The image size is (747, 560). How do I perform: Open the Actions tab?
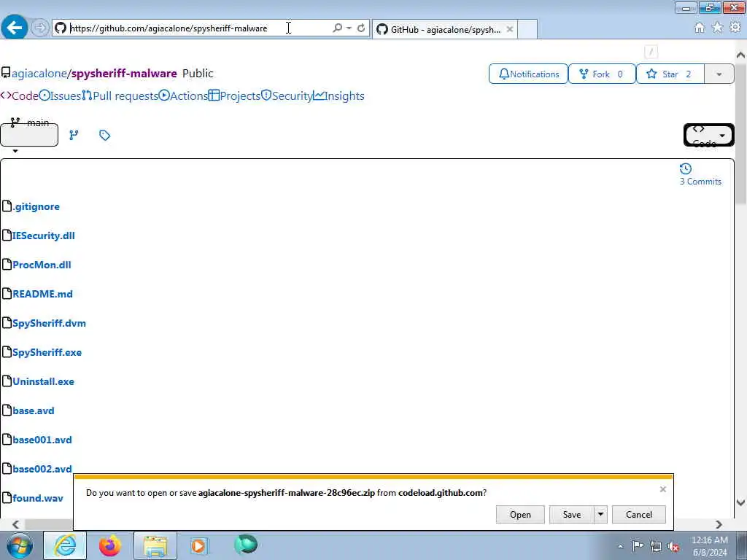point(183,96)
